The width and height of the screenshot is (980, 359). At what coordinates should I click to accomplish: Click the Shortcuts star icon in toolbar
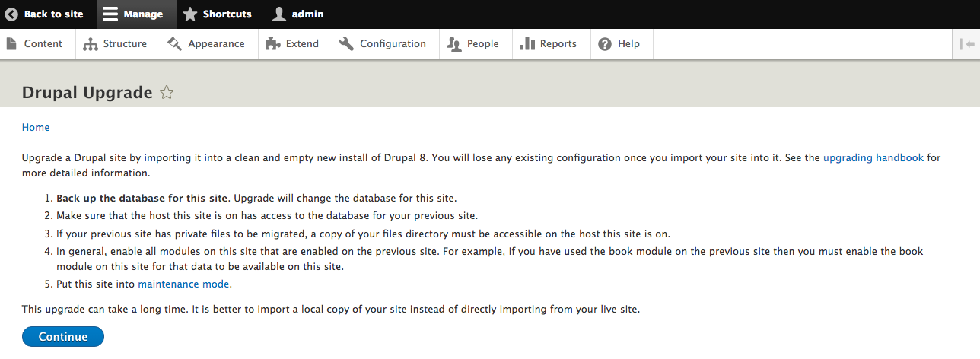190,14
